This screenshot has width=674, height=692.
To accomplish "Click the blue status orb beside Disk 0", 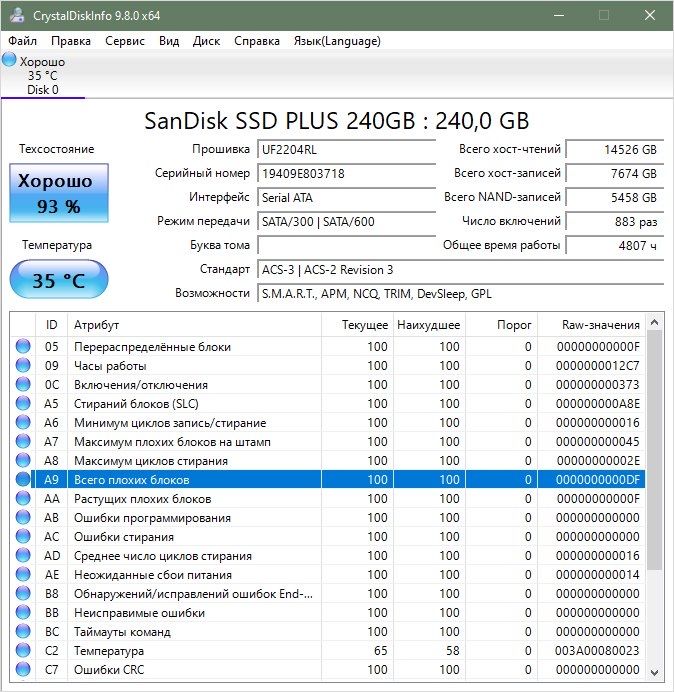I will (9, 60).
